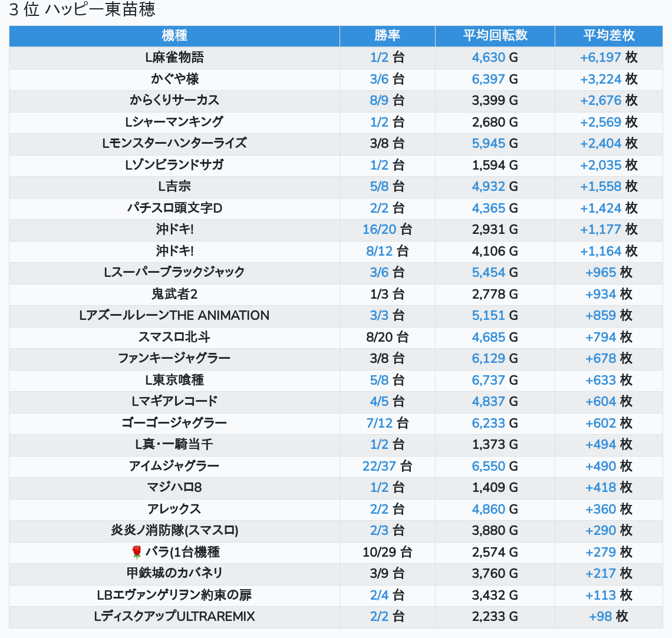Click the アレックス machine name
The height and width of the screenshot is (638, 672).
174,509
